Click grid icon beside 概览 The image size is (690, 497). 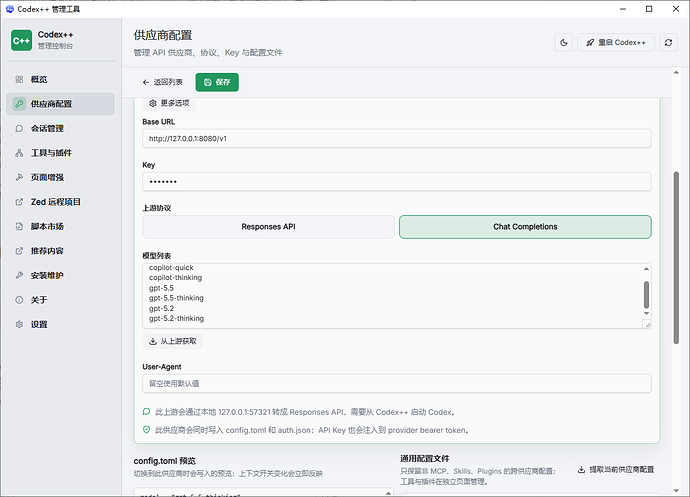[x=19, y=79]
